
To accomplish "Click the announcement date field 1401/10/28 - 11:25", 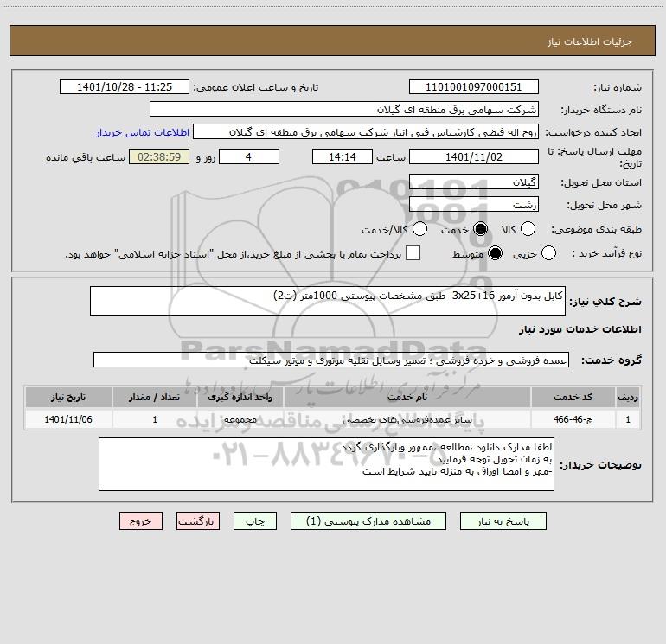I will (x=125, y=87).
